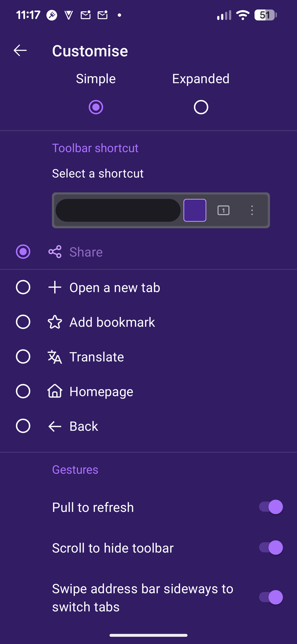Tap the address bar in toolbar preview
Viewport: 297px width, 644px height.
point(118,210)
